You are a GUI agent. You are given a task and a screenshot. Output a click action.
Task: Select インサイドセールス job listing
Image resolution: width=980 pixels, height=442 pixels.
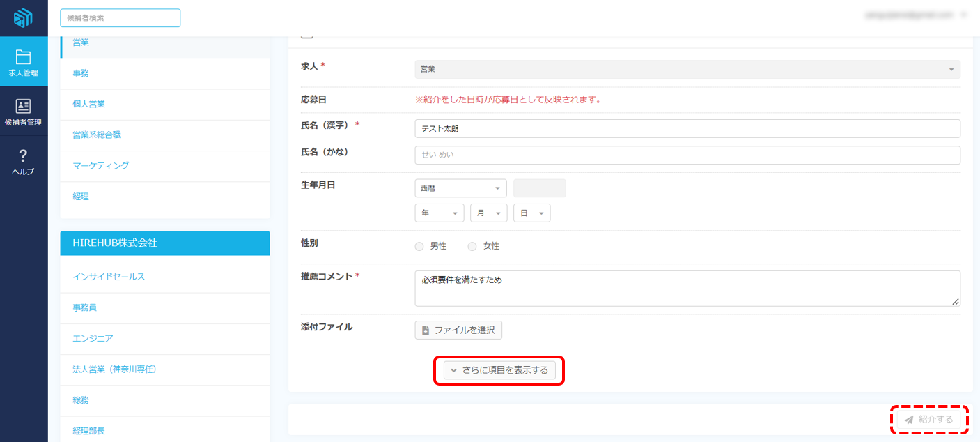coord(109,277)
